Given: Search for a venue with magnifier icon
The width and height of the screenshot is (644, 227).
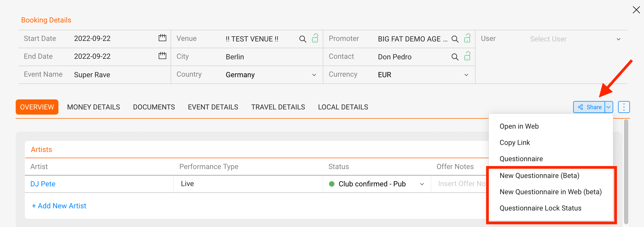Looking at the screenshot, I should click(303, 39).
